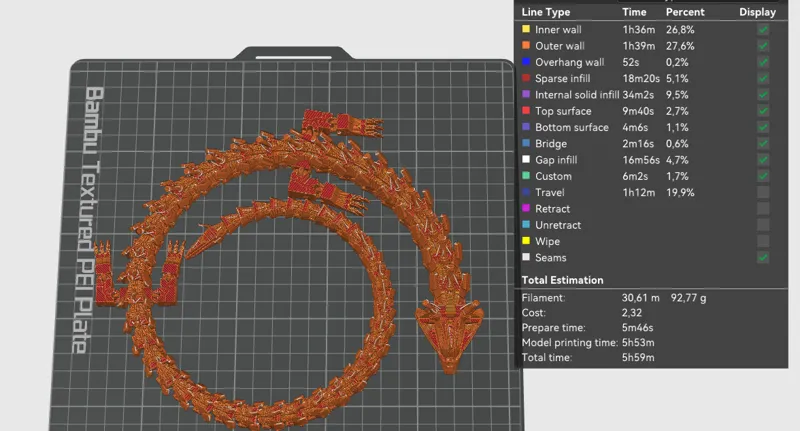Click the Total time value 5h59m
The image size is (800, 431).
pyautogui.click(x=638, y=357)
